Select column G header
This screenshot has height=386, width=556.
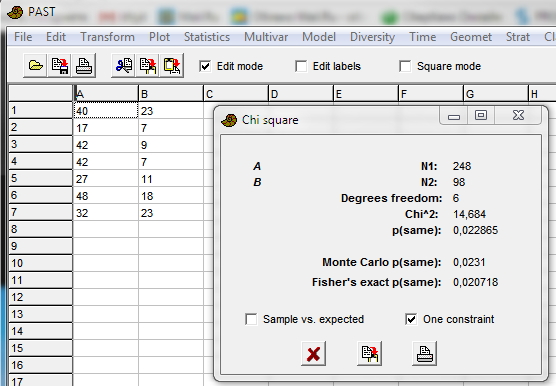(x=495, y=94)
